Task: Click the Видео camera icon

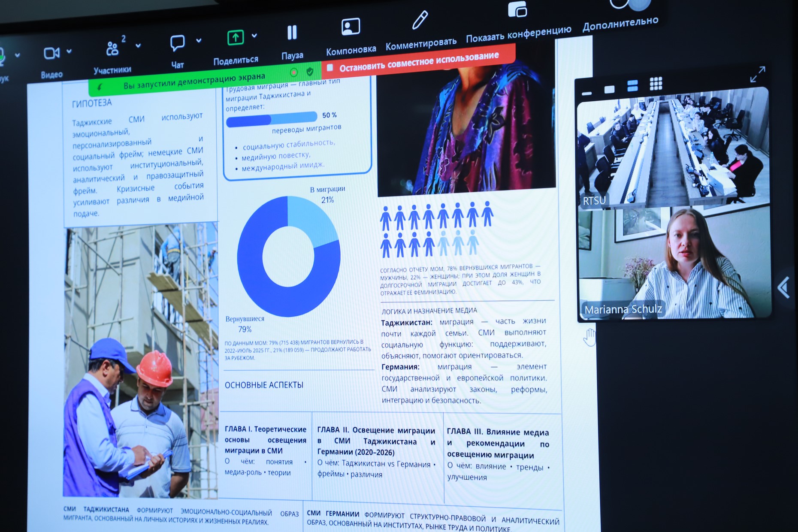Action: point(51,54)
